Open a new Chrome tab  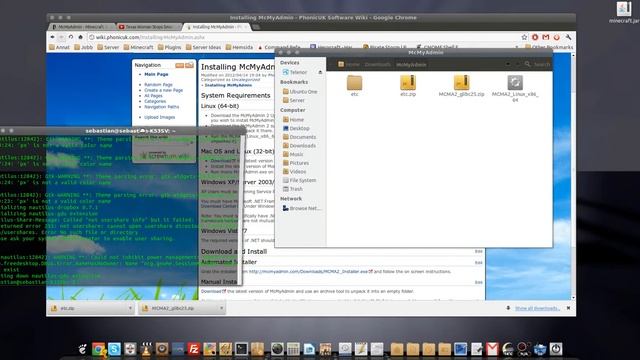(256, 27)
